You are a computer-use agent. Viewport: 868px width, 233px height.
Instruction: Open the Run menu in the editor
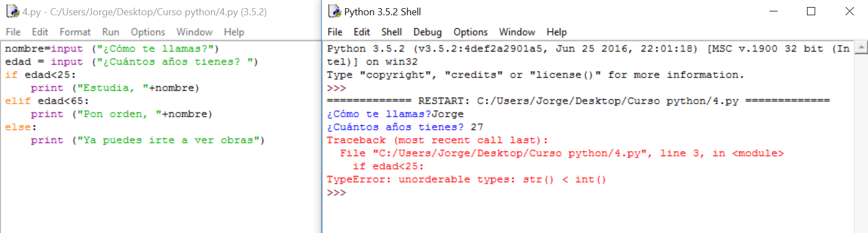[x=111, y=32]
